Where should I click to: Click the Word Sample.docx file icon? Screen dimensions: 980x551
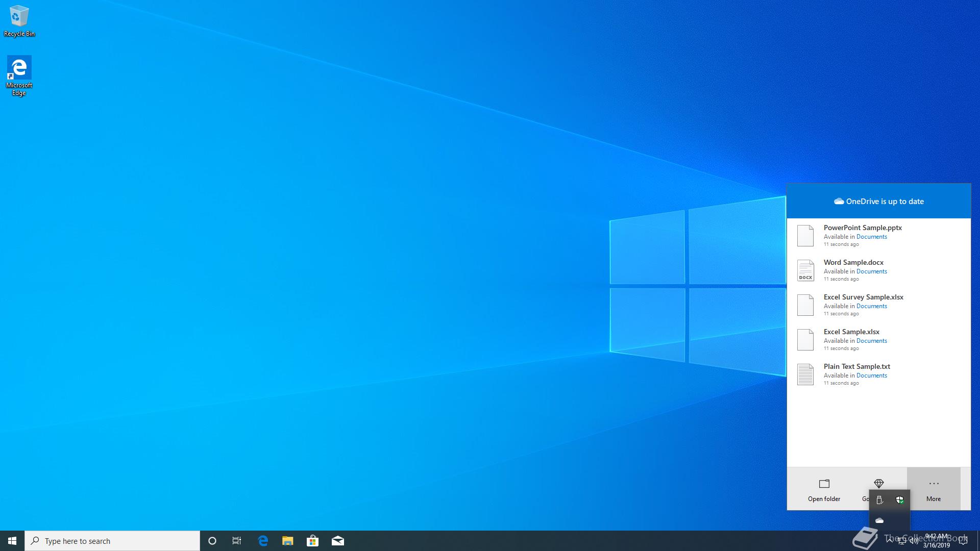(805, 270)
